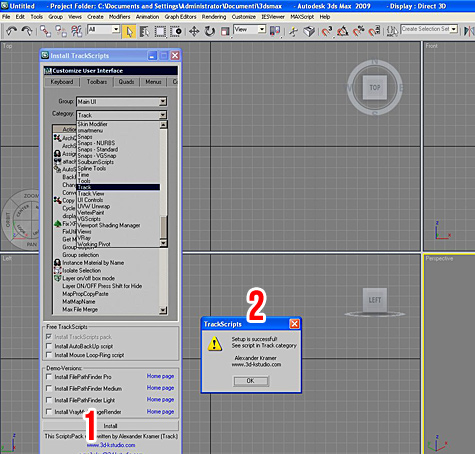Select 'Spline Tools' in category list
The image size is (475, 454).
[92, 168]
